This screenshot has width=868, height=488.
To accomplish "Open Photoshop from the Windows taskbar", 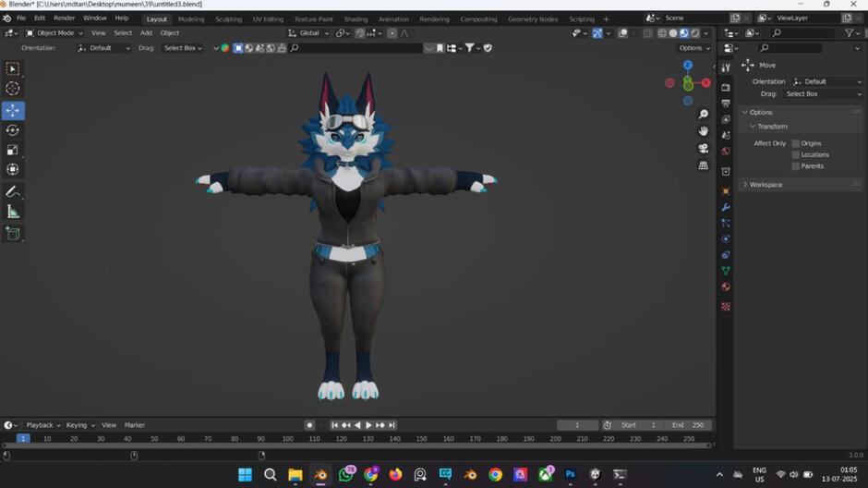I will click(570, 475).
